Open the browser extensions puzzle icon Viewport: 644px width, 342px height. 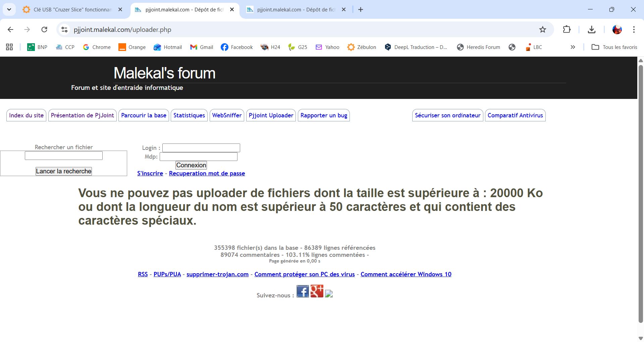point(567,30)
